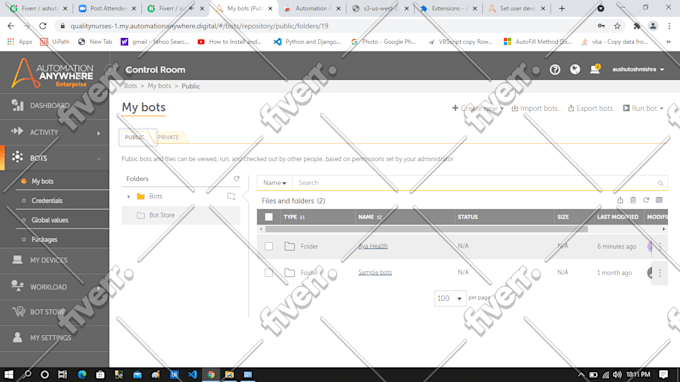Viewport: 680px width, 382px height.
Task: Switch to Extensions browser tab
Action: (448, 8)
